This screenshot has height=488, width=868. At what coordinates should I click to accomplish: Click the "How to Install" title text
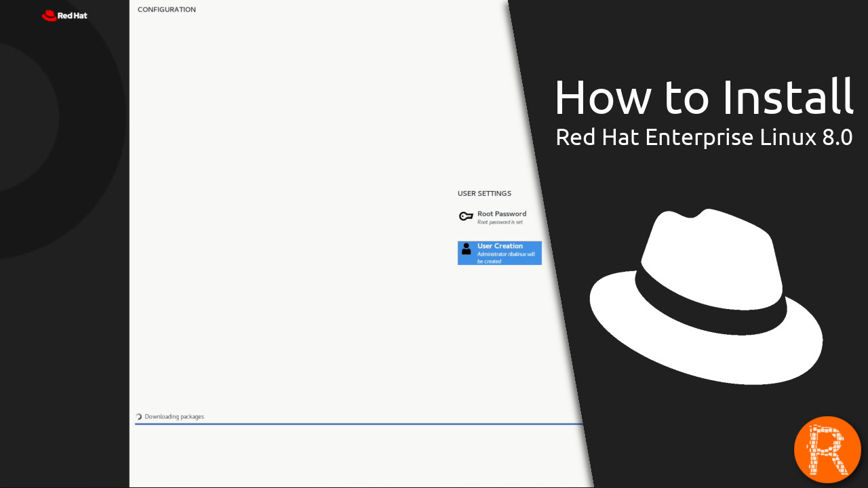pos(704,97)
